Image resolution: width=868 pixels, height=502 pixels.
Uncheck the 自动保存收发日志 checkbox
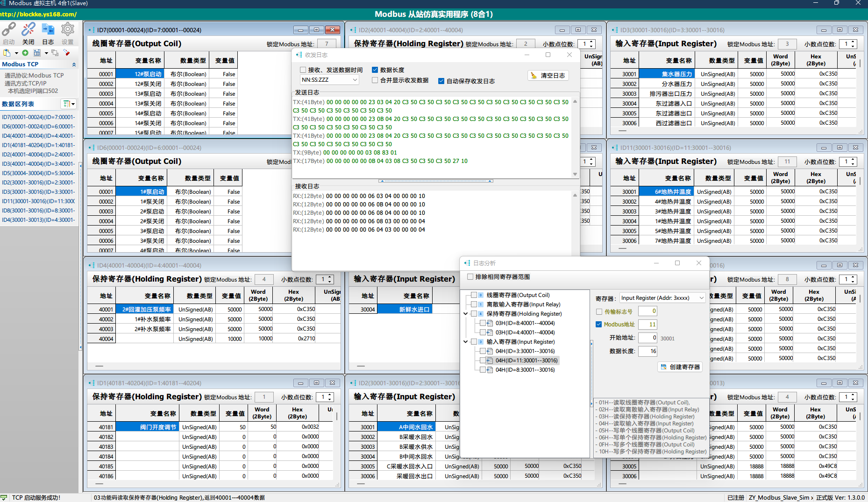441,81
